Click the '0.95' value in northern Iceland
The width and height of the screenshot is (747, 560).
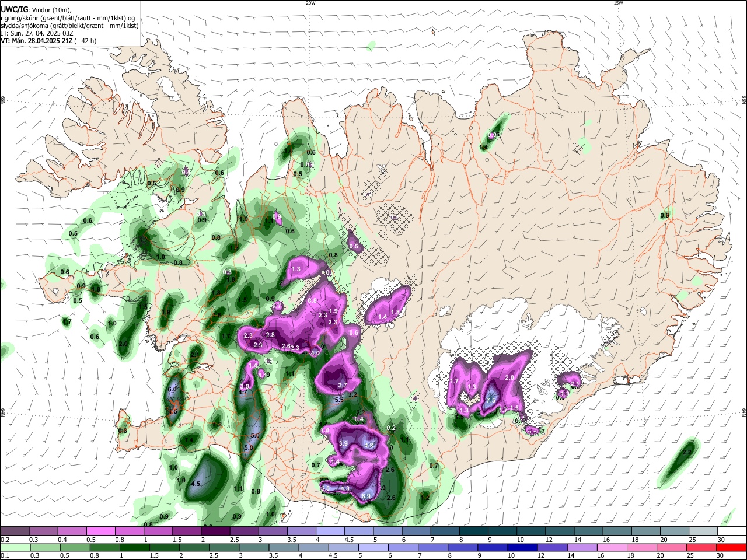tap(494, 135)
